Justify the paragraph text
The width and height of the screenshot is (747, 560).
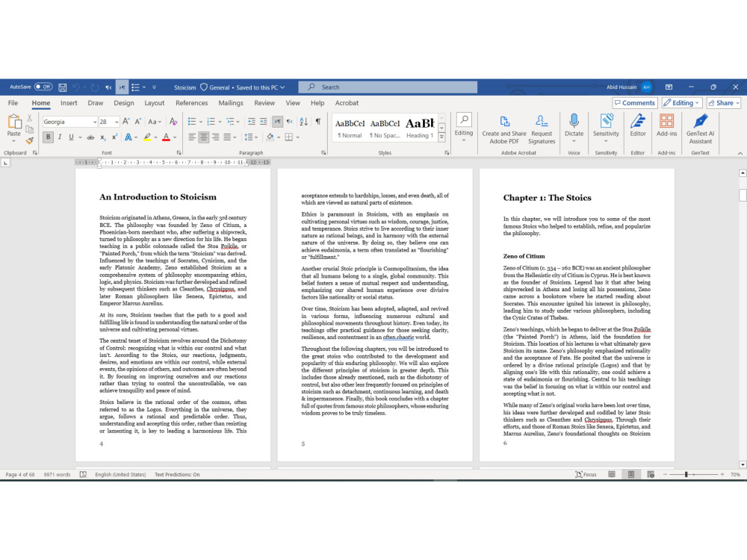[227, 137]
